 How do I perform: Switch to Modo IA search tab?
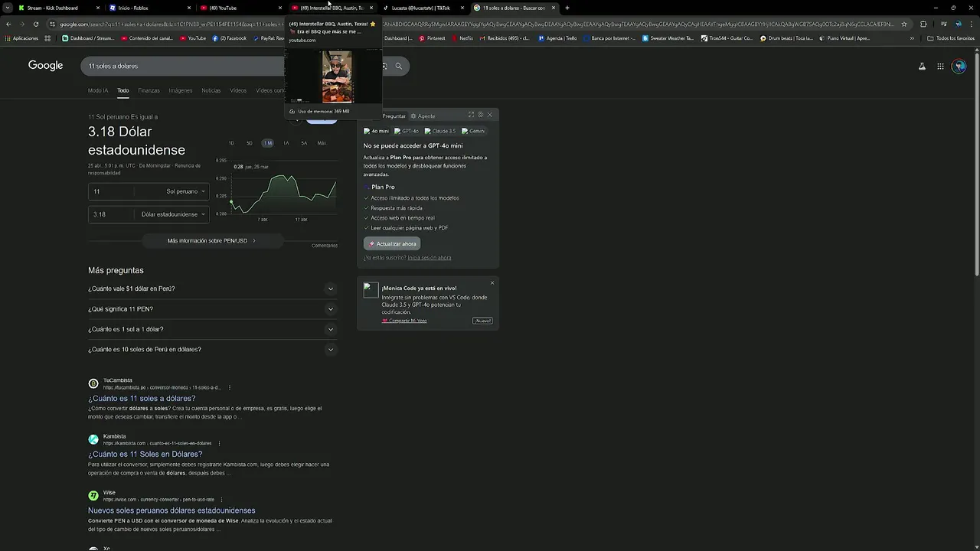pos(98,90)
